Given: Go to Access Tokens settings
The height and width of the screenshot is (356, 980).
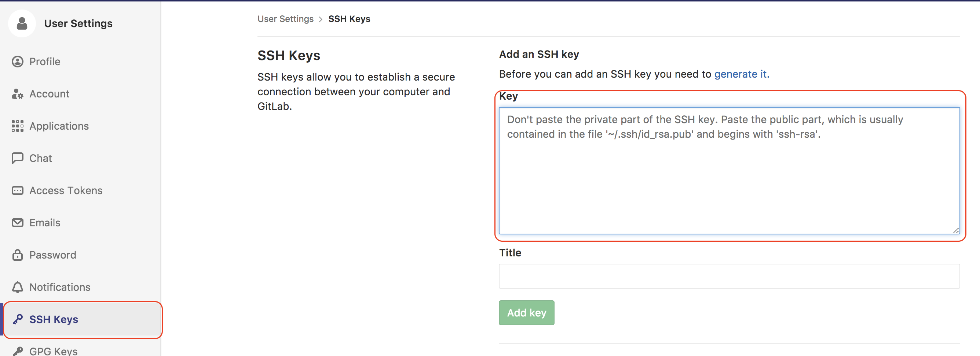Looking at the screenshot, I should pyautogui.click(x=66, y=190).
